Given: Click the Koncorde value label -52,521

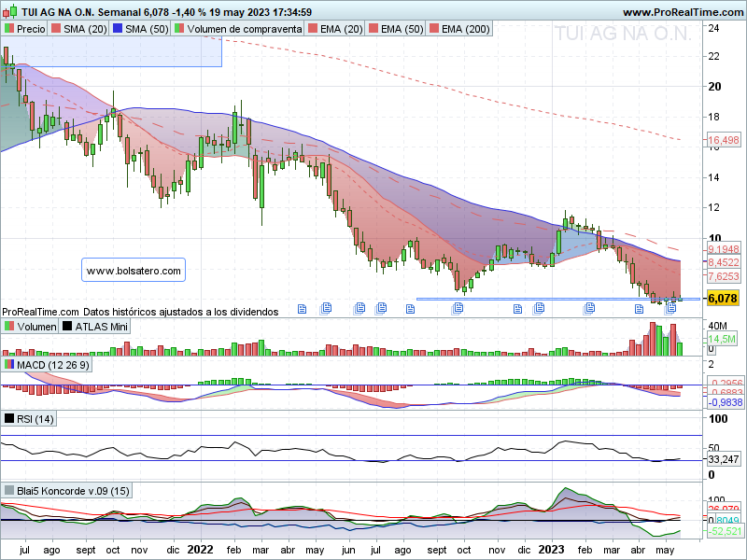Looking at the screenshot, I should (725, 531).
